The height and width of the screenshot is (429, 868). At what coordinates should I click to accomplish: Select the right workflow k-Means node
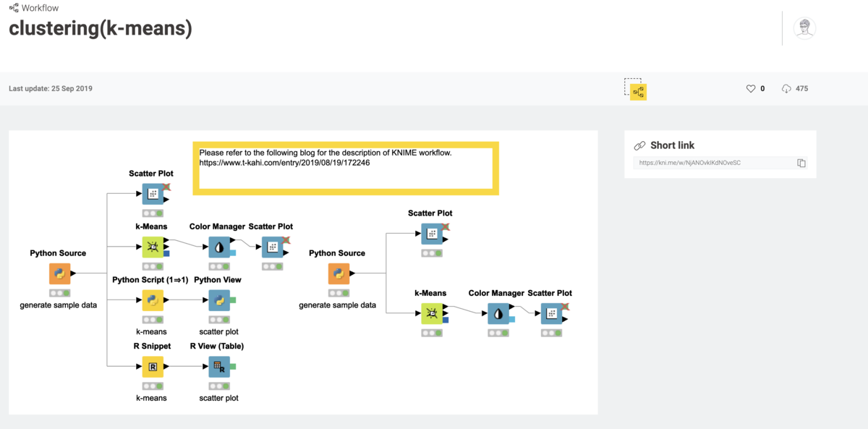point(432,313)
